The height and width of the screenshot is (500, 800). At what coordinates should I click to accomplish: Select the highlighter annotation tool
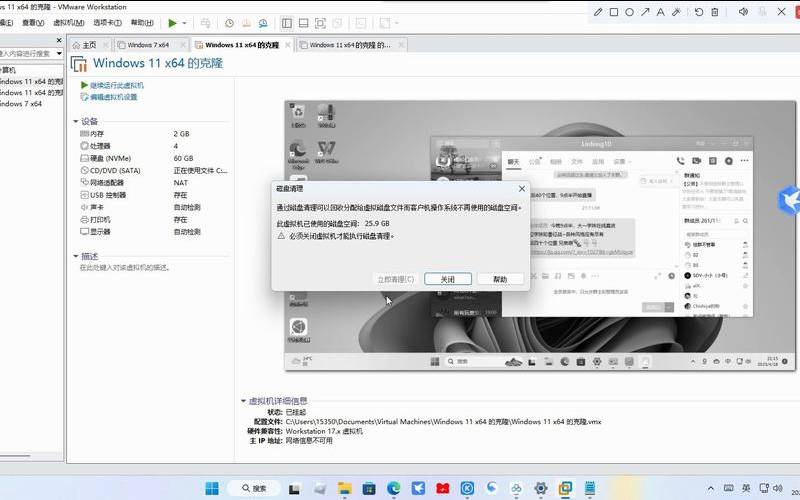677,12
